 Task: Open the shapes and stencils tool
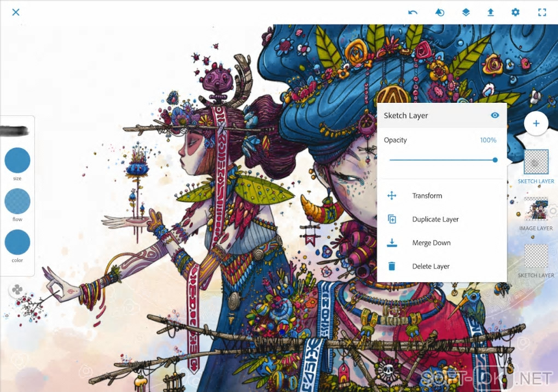coord(440,13)
